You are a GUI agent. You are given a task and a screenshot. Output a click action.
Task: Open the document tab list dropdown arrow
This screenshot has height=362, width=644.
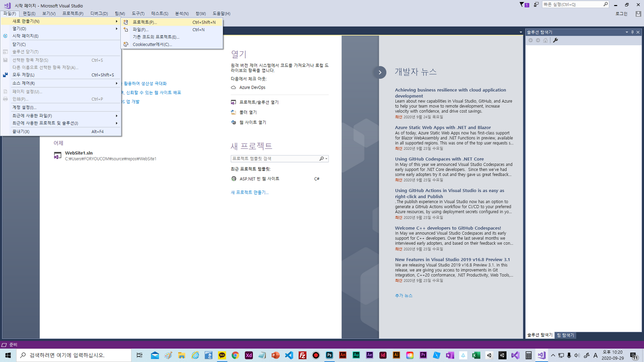[x=521, y=32]
